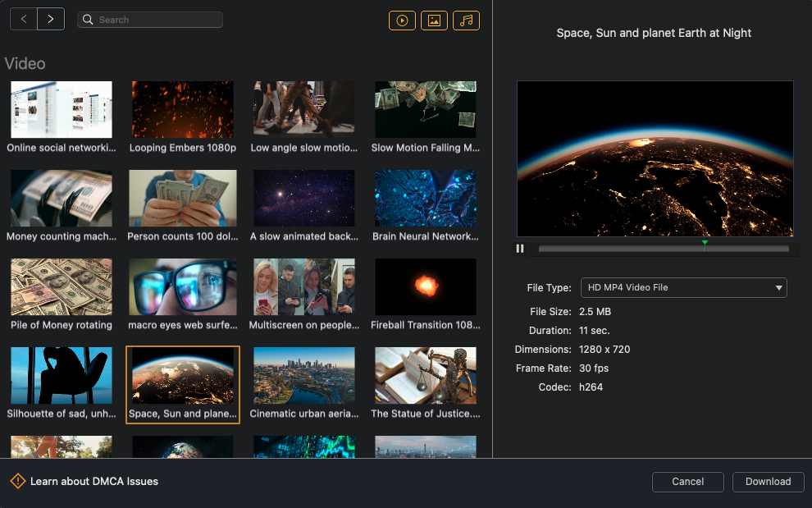Click the Cancel button
Screen dimensions: 812x508
[x=687, y=482]
